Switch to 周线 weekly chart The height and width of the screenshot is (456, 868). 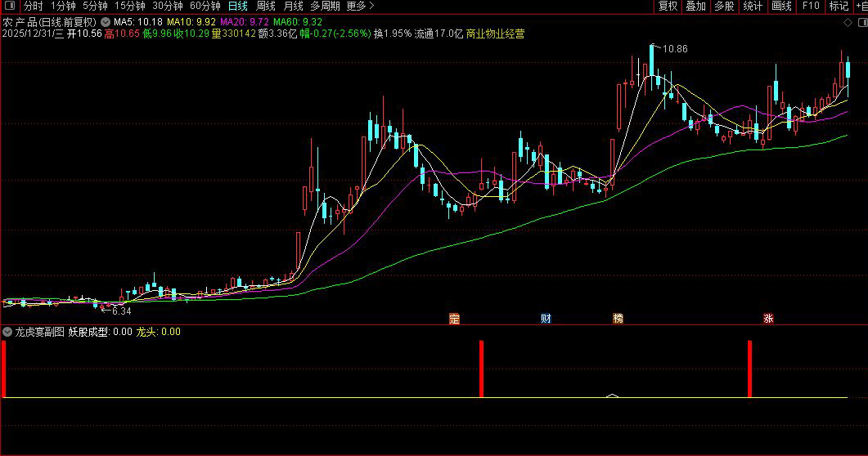click(x=266, y=6)
